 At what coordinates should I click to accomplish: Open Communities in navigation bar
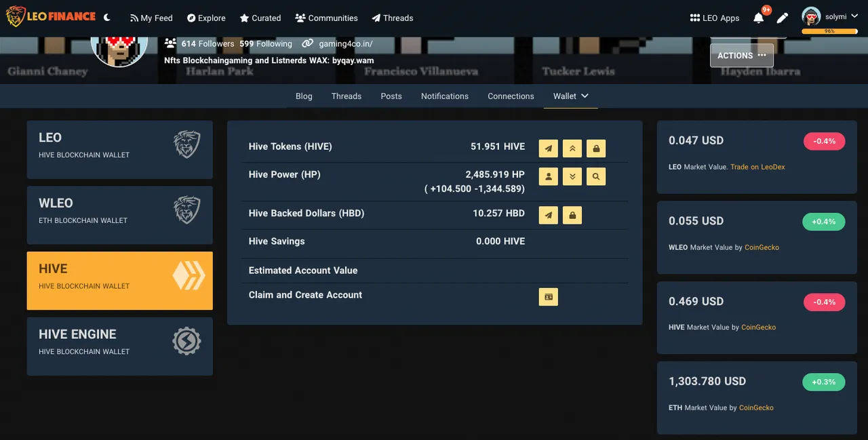(x=326, y=18)
